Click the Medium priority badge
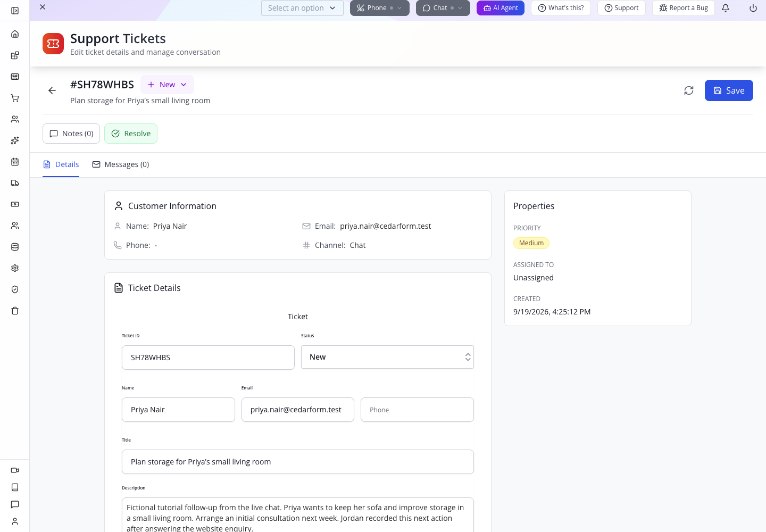 point(531,243)
